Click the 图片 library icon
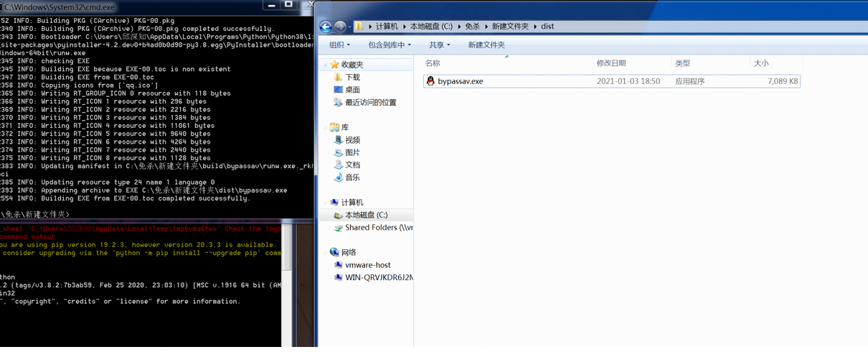868x352 pixels. (x=339, y=152)
